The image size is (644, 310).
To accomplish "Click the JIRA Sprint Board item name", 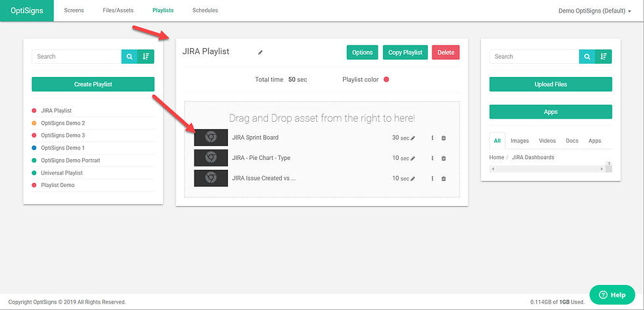I will 255,138.
